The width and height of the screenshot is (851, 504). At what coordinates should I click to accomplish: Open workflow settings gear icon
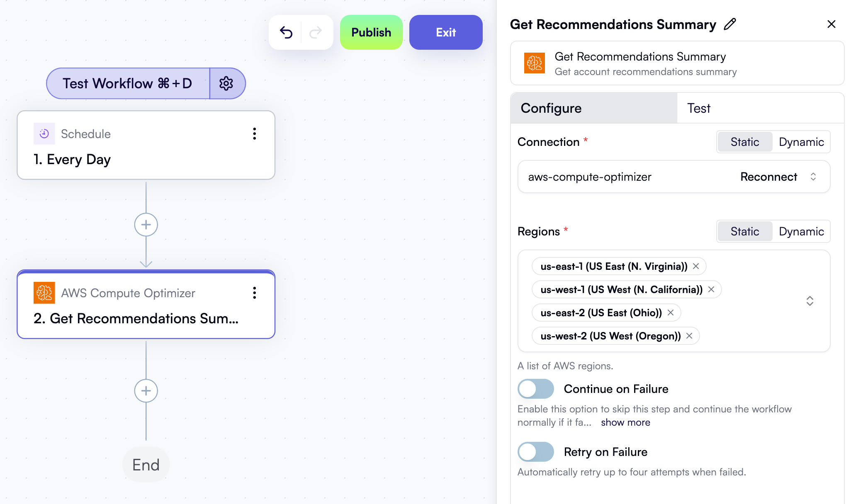click(226, 83)
